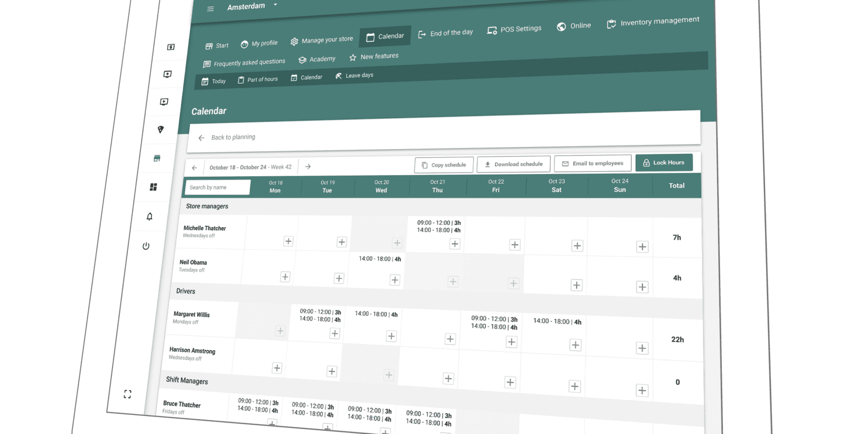
Task: Click the store icon in sidebar
Action: [157, 158]
